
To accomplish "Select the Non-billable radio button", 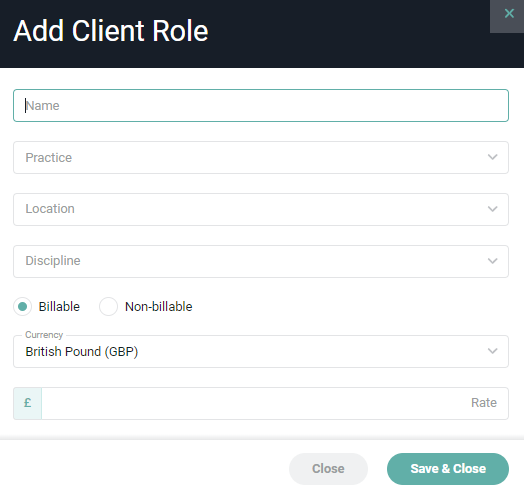I will pyautogui.click(x=108, y=307).
